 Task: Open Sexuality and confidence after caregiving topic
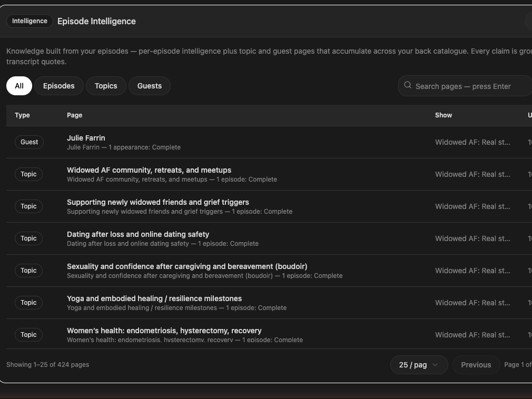[187, 266]
